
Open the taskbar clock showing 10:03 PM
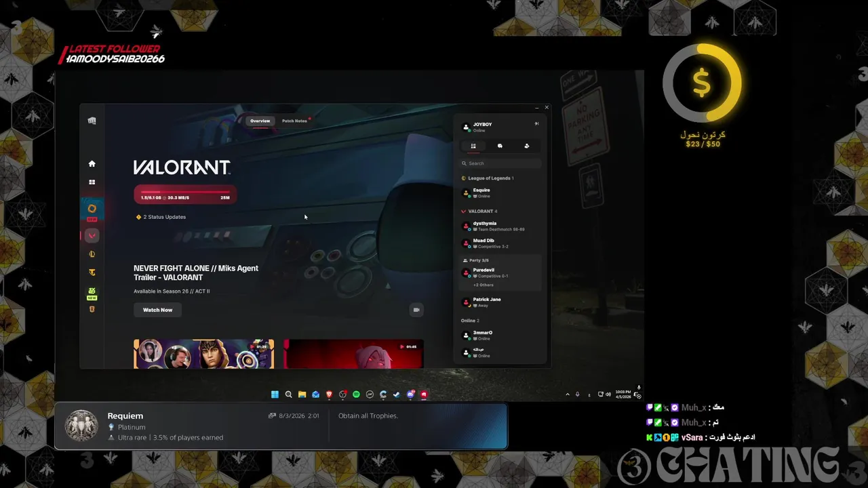623,394
